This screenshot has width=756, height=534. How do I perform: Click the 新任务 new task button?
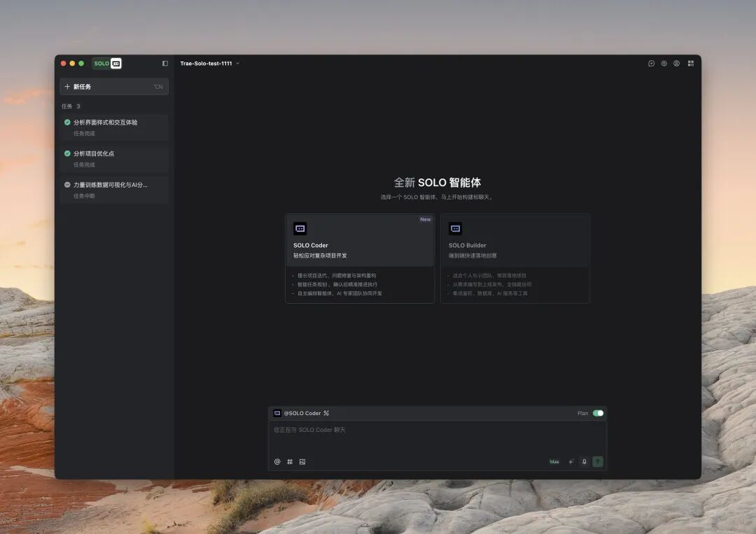(113, 87)
